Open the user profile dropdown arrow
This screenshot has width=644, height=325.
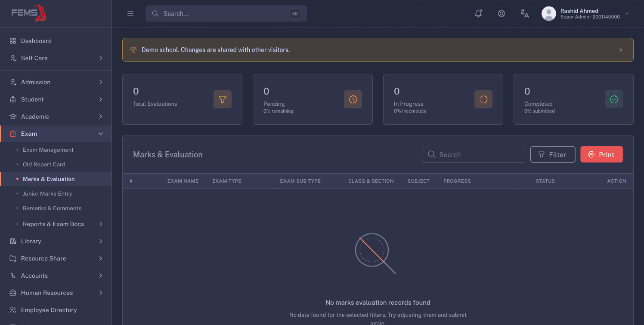coord(627,14)
